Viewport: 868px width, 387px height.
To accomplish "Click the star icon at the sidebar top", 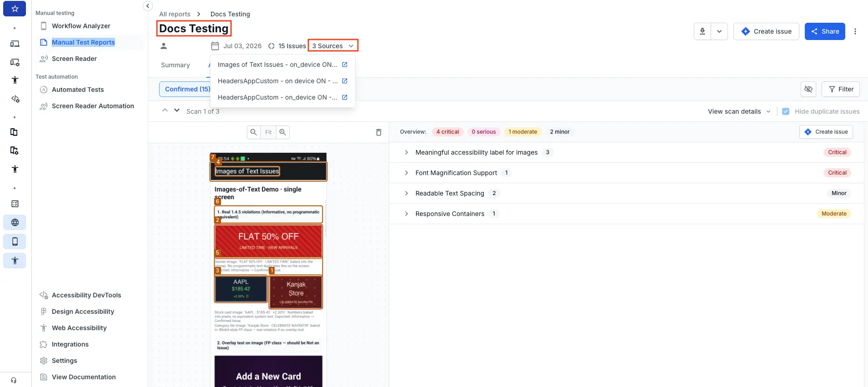I will tap(15, 9).
